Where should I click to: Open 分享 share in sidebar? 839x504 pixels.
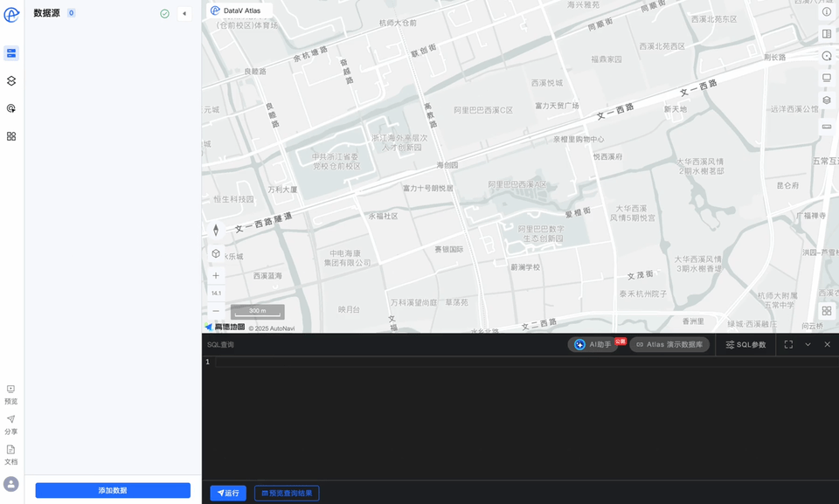pyautogui.click(x=10, y=425)
